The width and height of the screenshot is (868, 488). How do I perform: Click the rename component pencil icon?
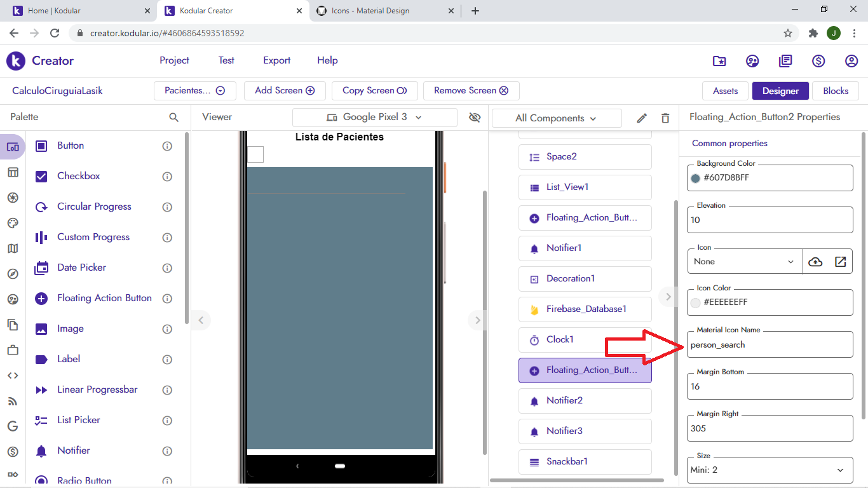[x=642, y=118]
